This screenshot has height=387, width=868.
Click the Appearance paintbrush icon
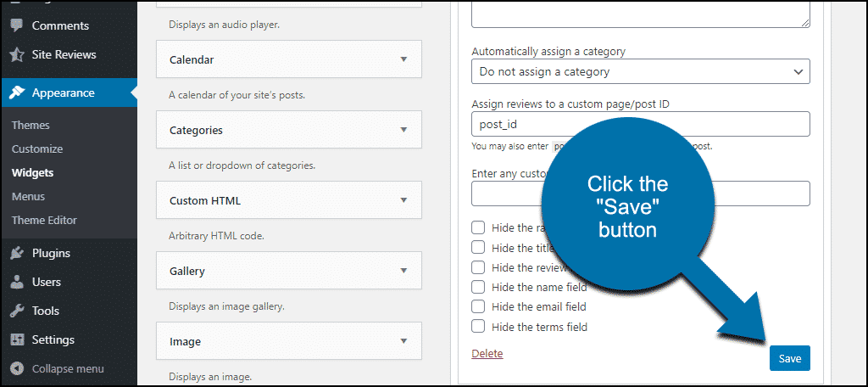(17, 93)
